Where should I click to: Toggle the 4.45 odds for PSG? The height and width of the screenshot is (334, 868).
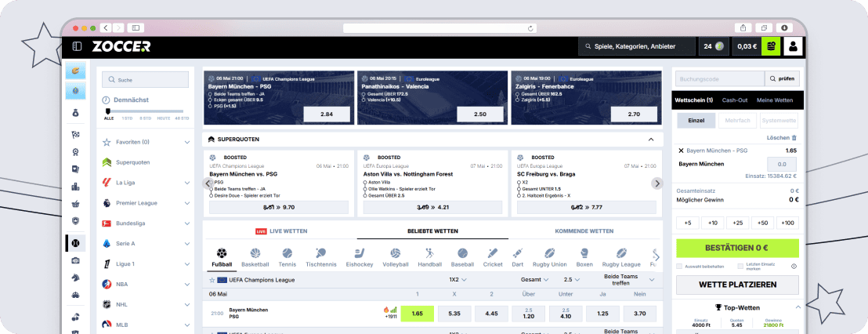coord(491,314)
